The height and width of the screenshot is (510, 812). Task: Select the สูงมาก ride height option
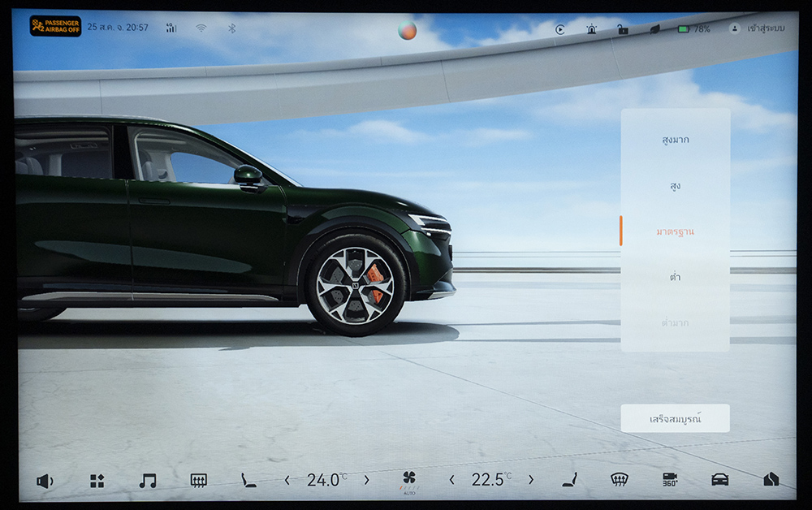pyautogui.click(x=675, y=140)
